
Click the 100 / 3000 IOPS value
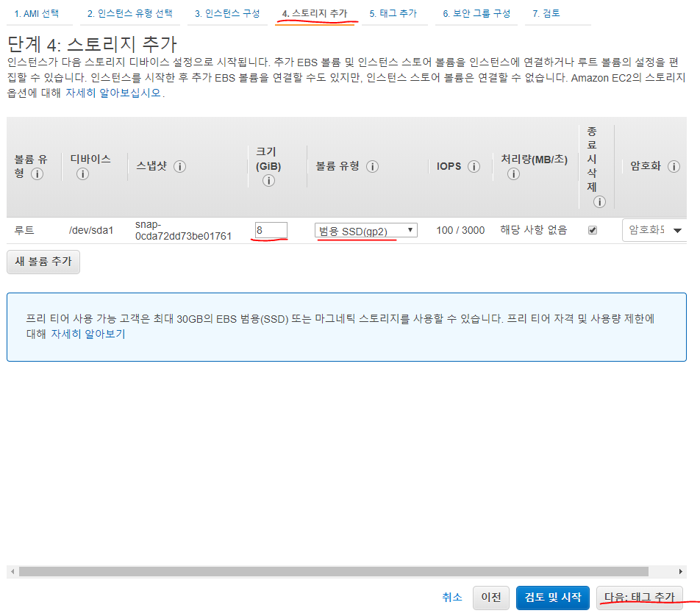[460, 230]
